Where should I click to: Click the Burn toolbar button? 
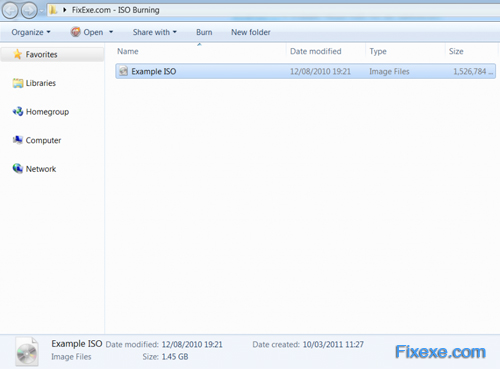(x=204, y=32)
